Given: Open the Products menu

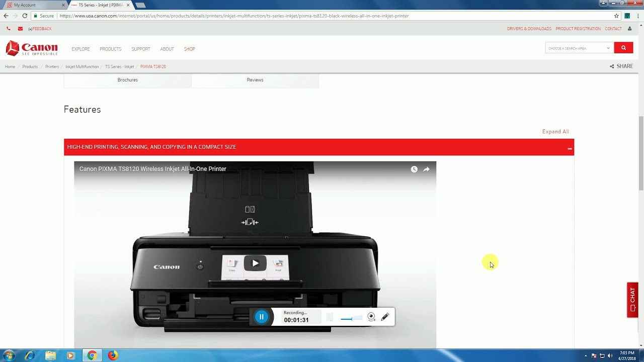Looking at the screenshot, I should [x=110, y=49].
